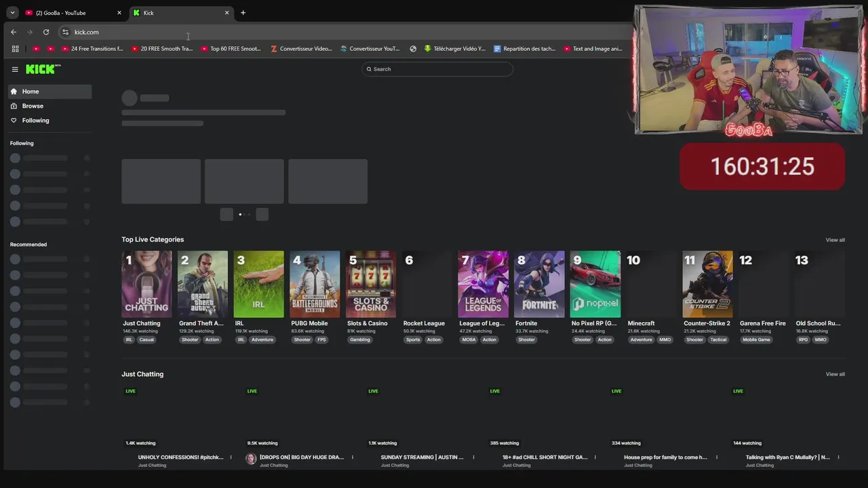Open options menu for SUNDAY STREAMING stream
The height and width of the screenshot is (488, 868).
pyautogui.click(x=473, y=457)
